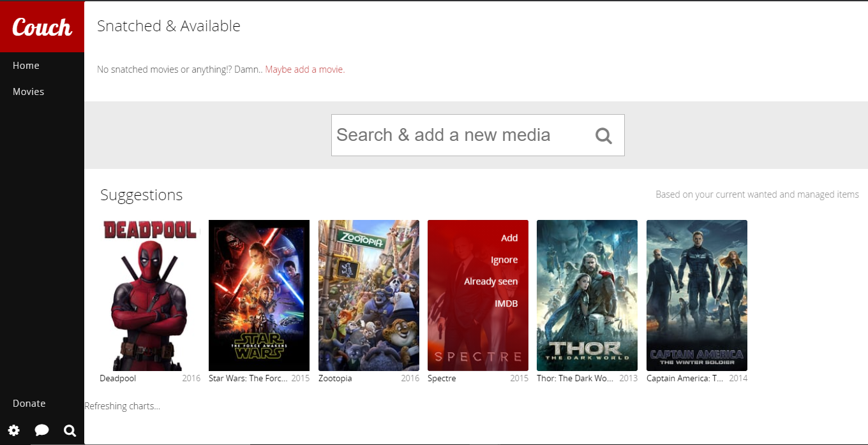Open Spectre's IMDB page
The height and width of the screenshot is (445, 868).
(506, 303)
